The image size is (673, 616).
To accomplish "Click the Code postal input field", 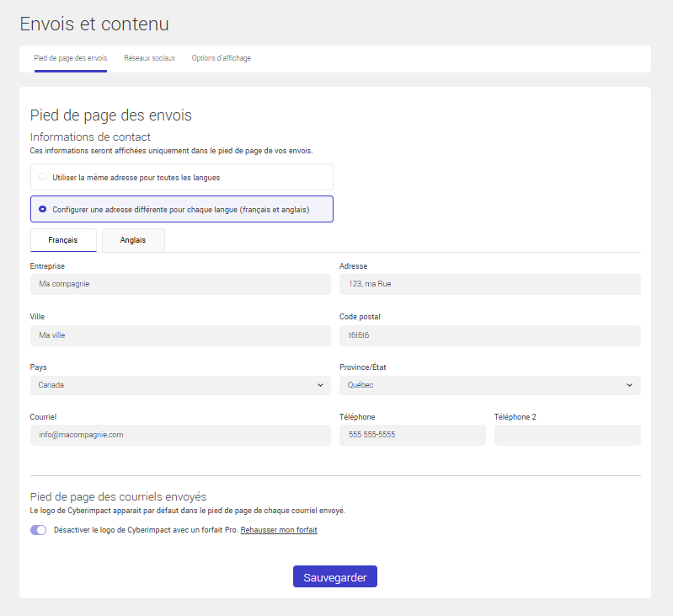I will [x=489, y=335].
